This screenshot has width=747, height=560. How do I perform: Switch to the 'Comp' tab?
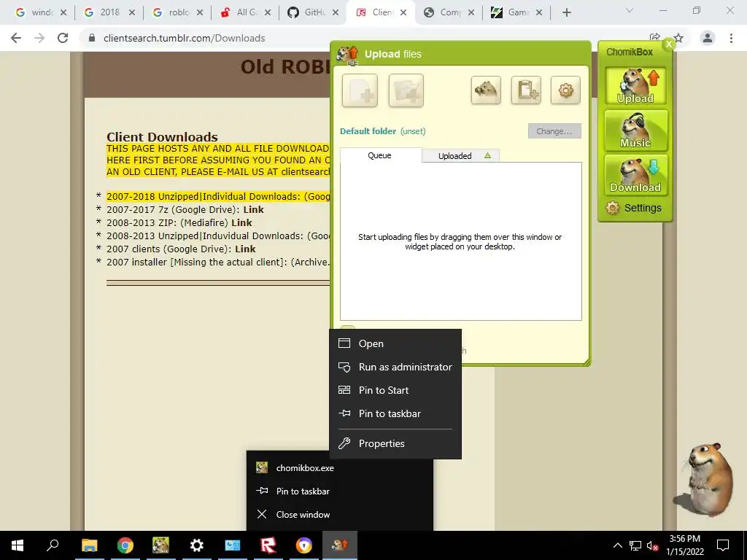click(444, 12)
